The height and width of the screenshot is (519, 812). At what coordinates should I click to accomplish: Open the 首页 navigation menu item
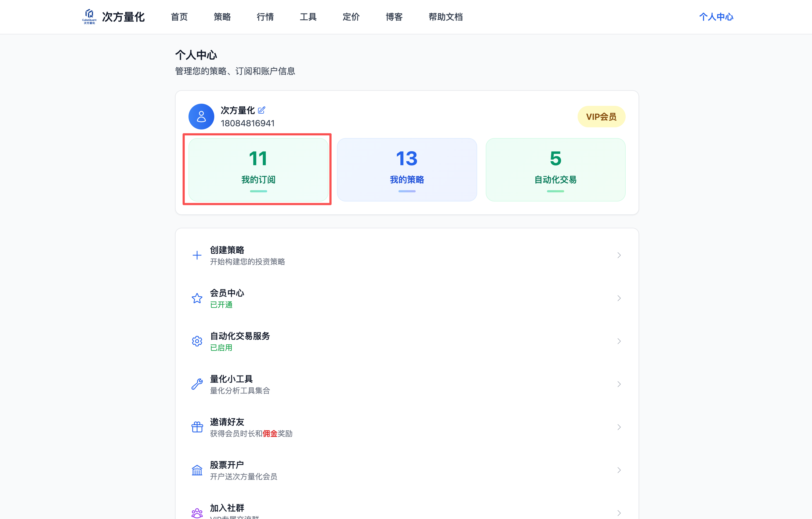[179, 17]
